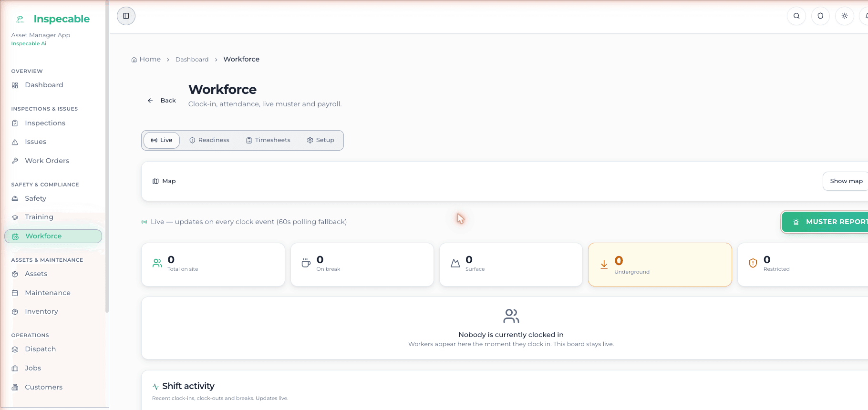Click the Inspecable Ai link

coord(29,44)
